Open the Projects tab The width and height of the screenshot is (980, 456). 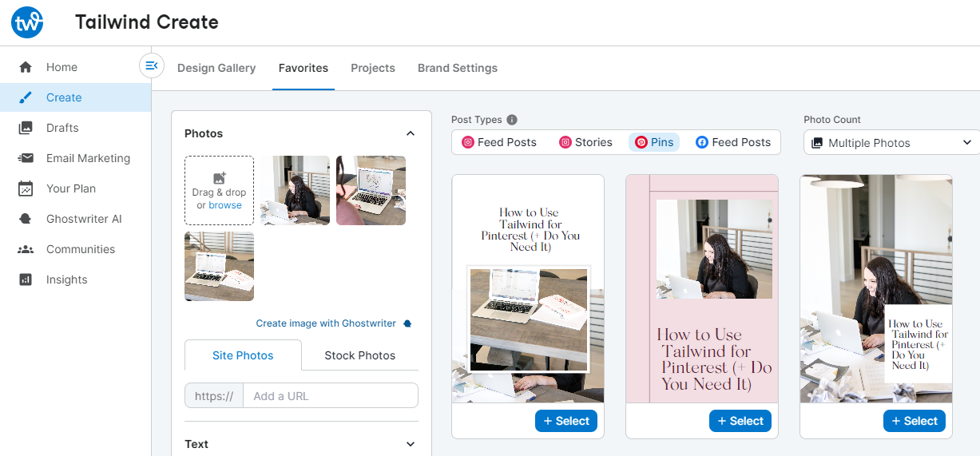point(373,68)
